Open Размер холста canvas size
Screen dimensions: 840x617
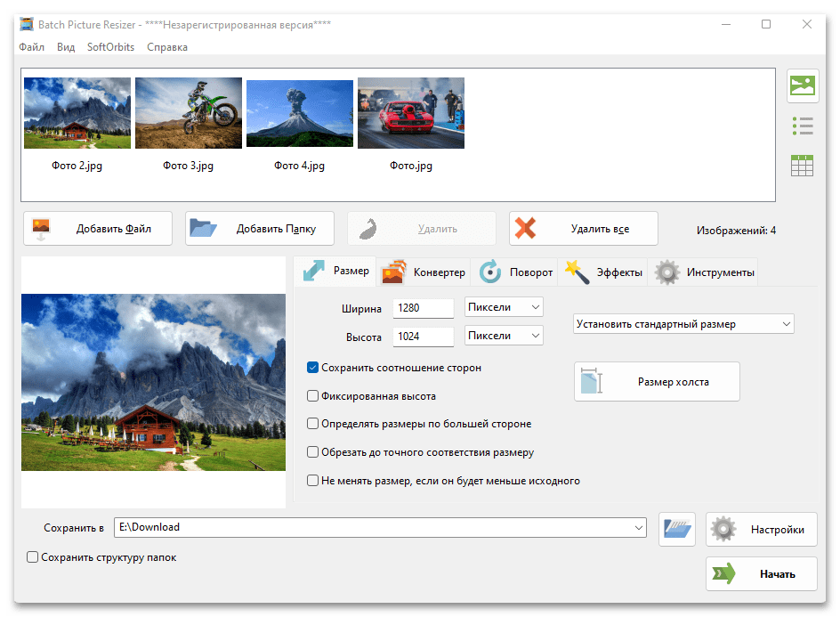click(x=657, y=381)
